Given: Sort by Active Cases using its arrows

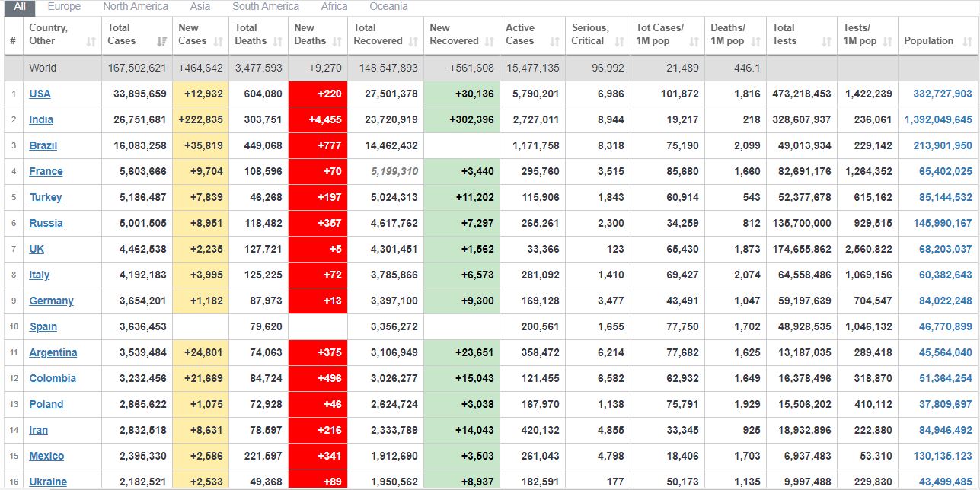Looking at the screenshot, I should tap(554, 42).
